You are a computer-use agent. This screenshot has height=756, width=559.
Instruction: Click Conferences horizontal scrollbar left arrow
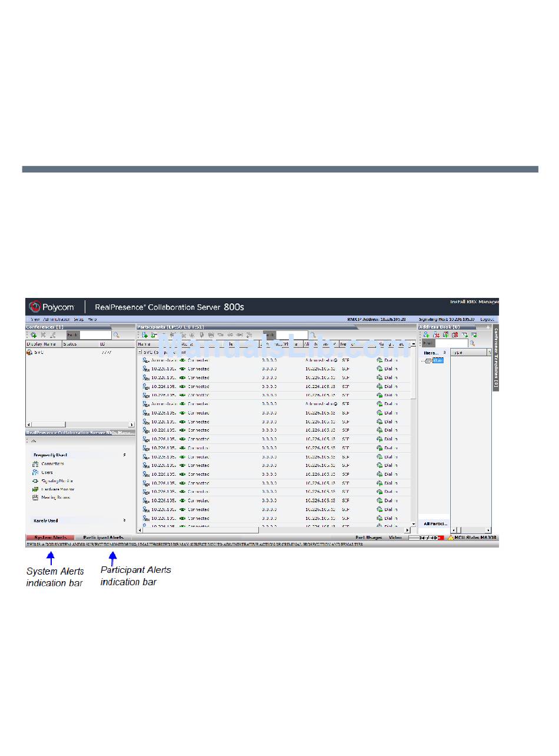[x=28, y=425]
